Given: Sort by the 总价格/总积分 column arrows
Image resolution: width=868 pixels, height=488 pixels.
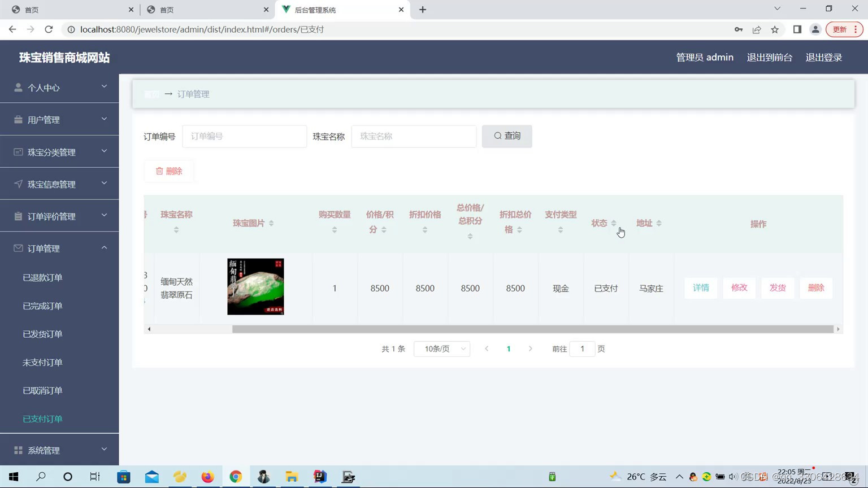Looking at the screenshot, I should pyautogui.click(x=470, y=236).
